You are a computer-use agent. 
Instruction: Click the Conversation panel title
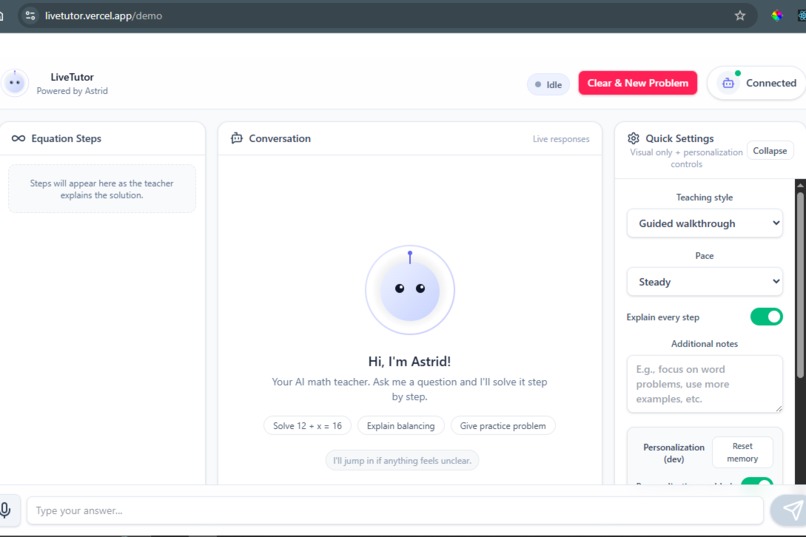(280, 138)
